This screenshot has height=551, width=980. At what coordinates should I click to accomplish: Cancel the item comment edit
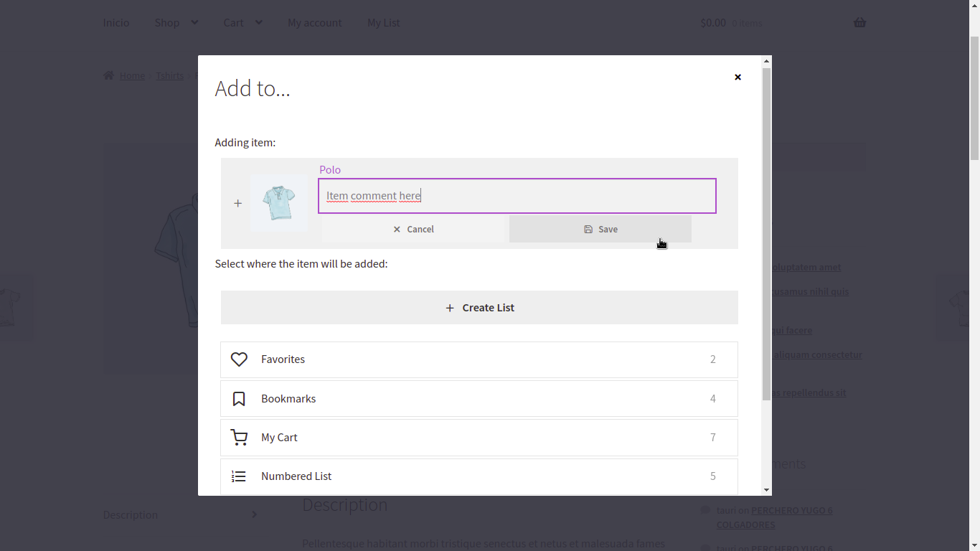414,229
